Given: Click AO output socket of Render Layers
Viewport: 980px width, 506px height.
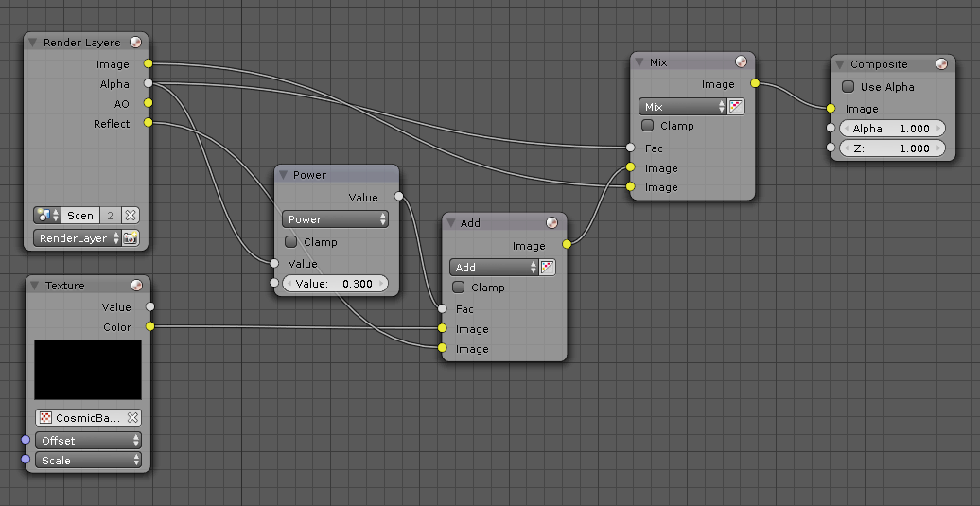Looking at the screenshot, I should pos(149,103).
